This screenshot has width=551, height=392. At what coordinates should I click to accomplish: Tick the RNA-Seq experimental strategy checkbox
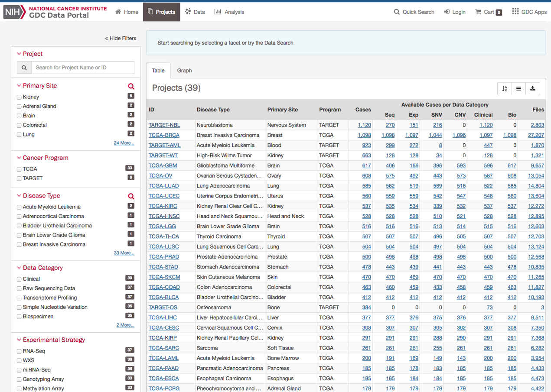point(19,351)
